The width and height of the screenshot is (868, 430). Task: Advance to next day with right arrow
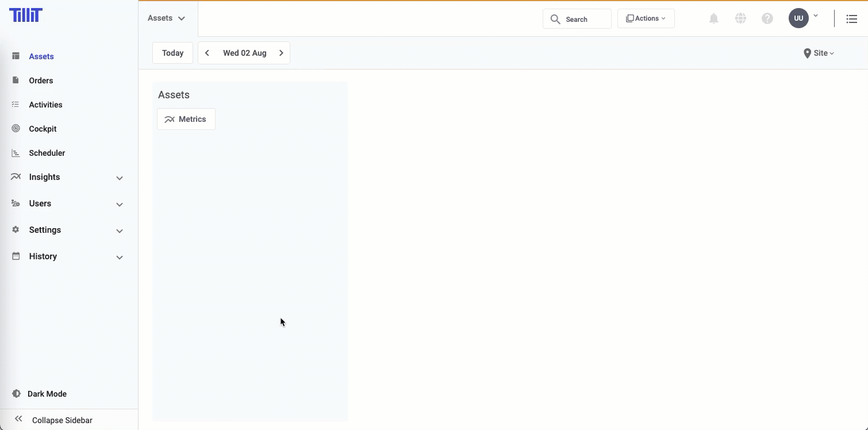pyautogui.click(x=281, y=53)
